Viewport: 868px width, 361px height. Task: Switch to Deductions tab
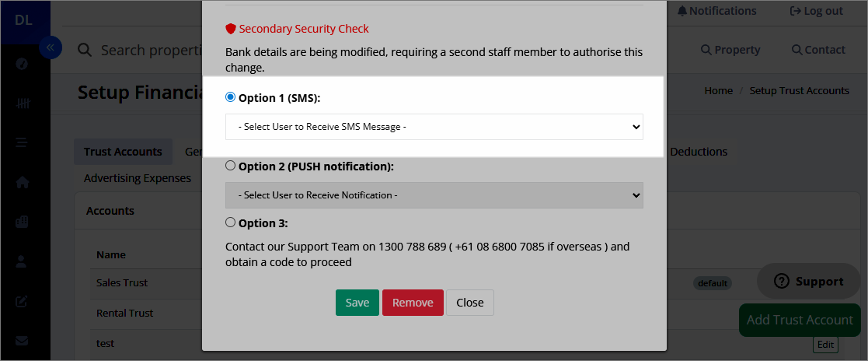[x=699, y=152]
